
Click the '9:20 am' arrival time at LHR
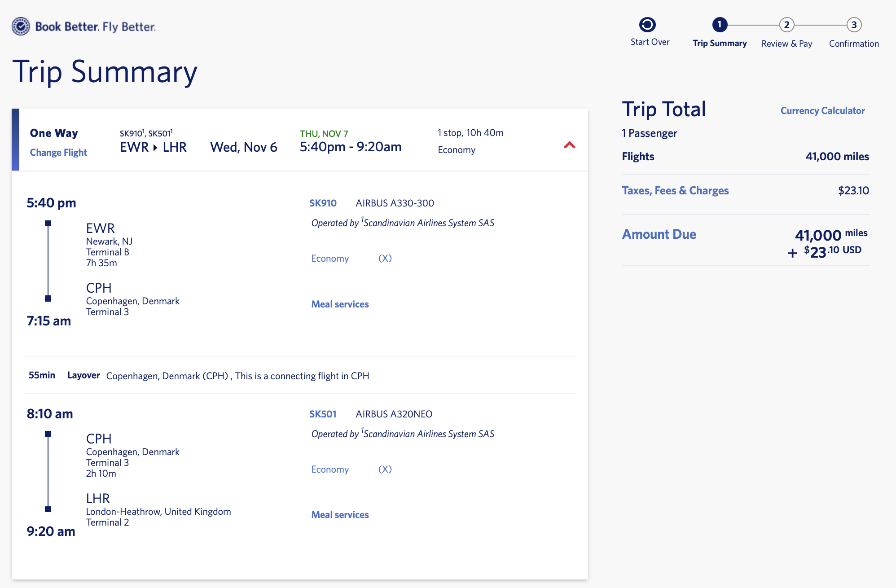[x=51, y=531]
